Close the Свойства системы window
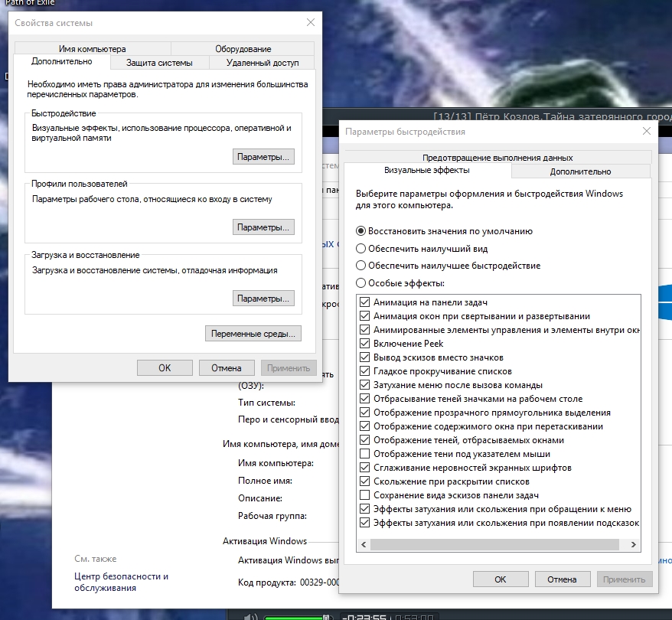The image size is (672, 620). 309,24
